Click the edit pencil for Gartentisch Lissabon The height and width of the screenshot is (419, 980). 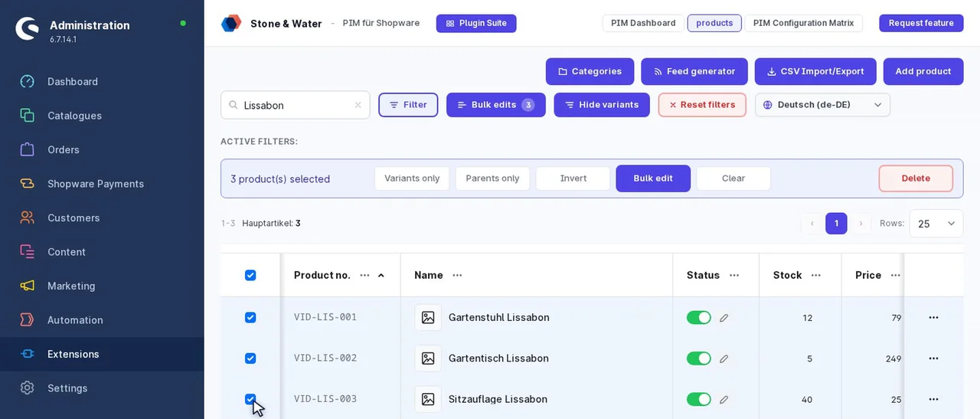click(724, 358)
